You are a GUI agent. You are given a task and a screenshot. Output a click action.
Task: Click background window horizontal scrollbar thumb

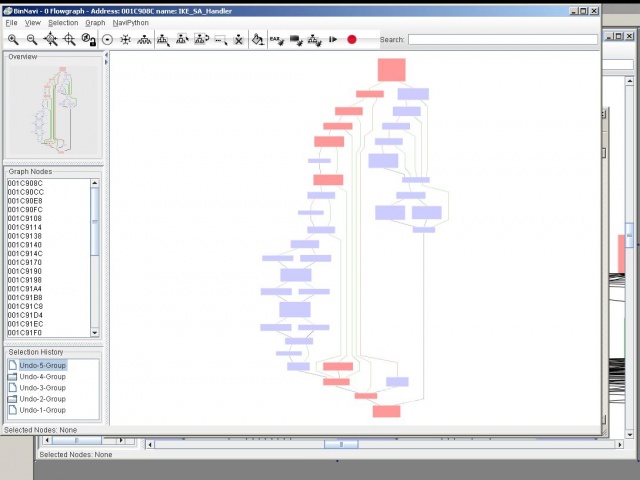(x=341, y=444)
